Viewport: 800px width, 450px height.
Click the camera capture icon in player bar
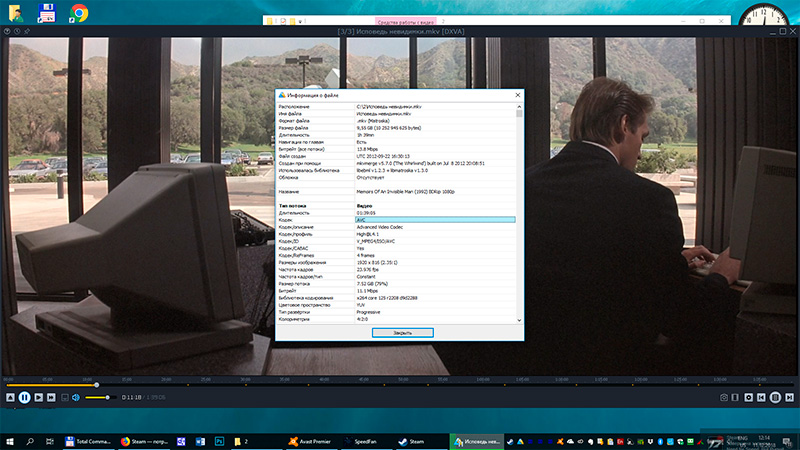point(724,398)
